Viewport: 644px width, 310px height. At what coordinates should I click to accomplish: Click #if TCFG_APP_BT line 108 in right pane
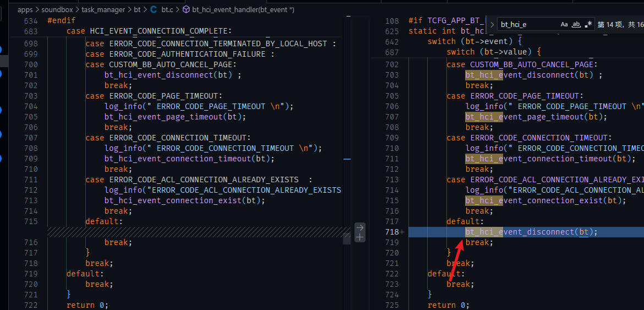[x=446, y=20]
